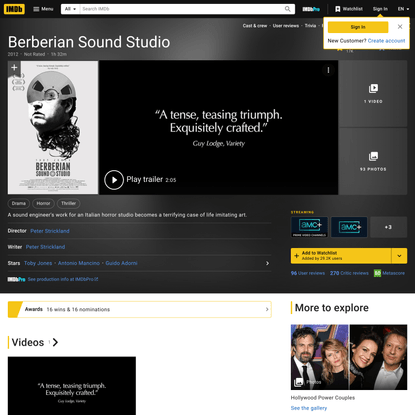The width and height of the screenshot is (415, 415).
Task: Expand the watchlist options arrow
Action: click(x=399, y=256)
